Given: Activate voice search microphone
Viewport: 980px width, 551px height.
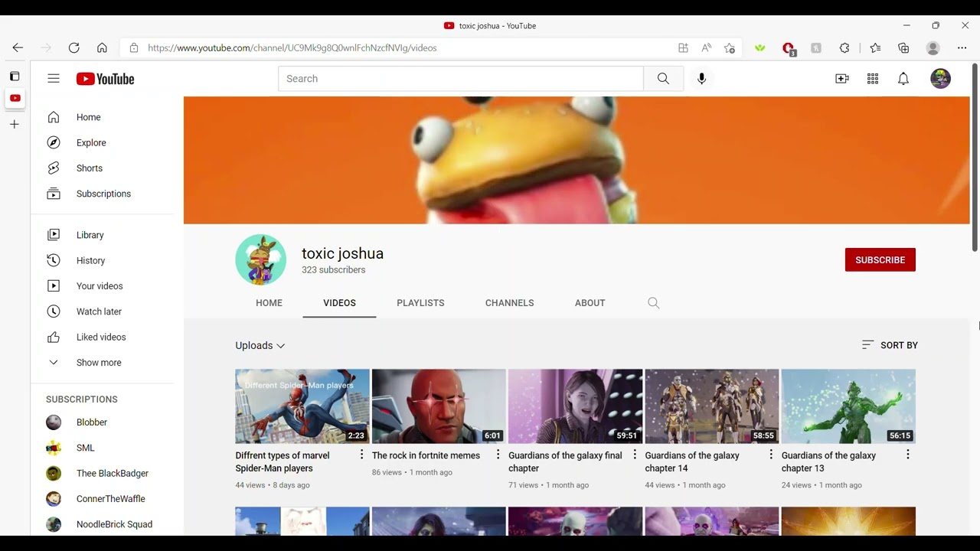Looking at the screenshot, I should tap(701, 79).
